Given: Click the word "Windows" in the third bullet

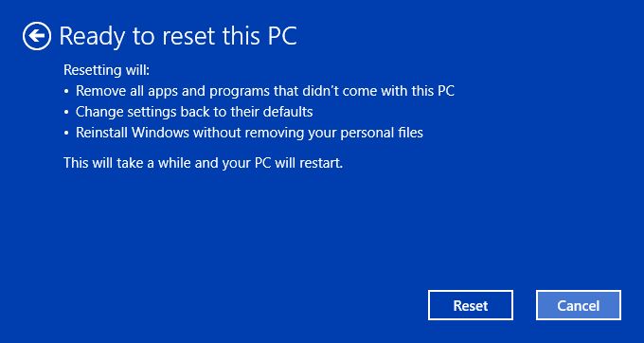Looking at the screenshot, I should click(158, 133).
